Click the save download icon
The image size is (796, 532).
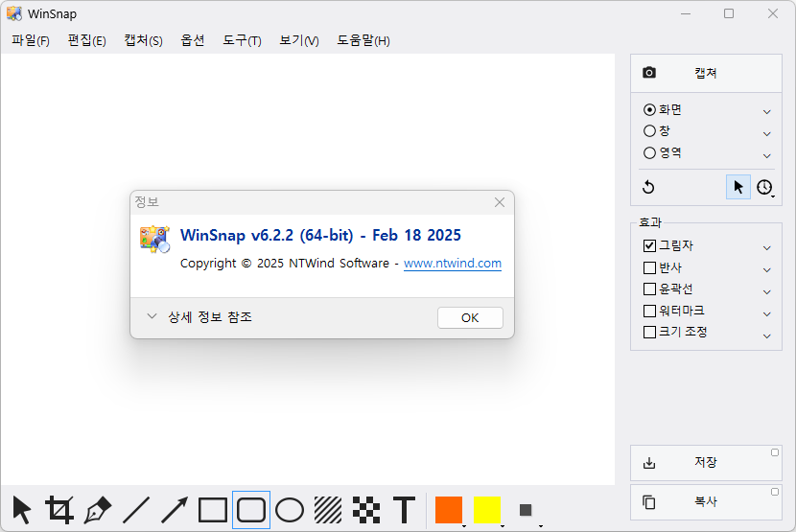point(648,462)
